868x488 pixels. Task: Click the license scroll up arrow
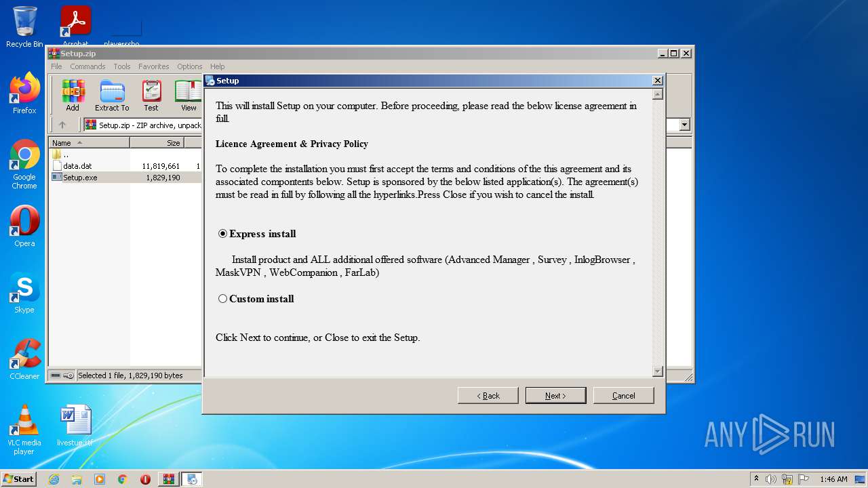pos(657,94)
